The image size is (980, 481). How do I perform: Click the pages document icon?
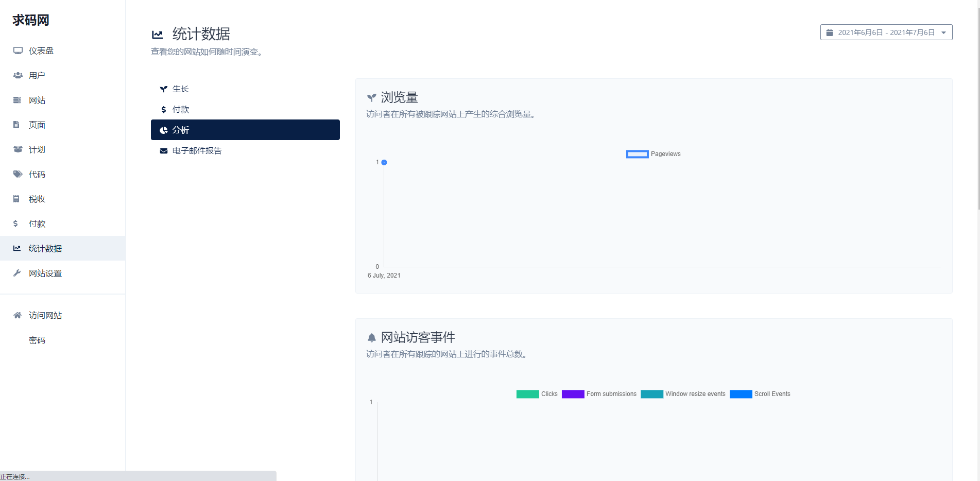(16, 125)
